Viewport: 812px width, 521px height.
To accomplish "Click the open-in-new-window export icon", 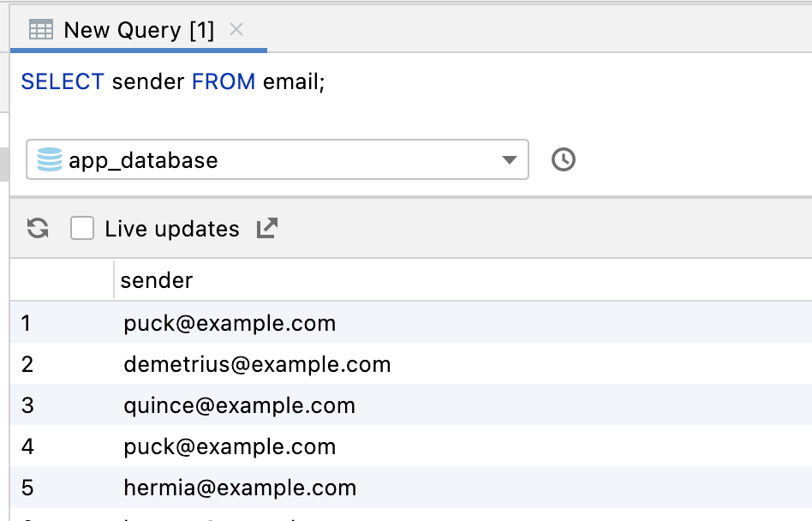I will tap(267, 229).
